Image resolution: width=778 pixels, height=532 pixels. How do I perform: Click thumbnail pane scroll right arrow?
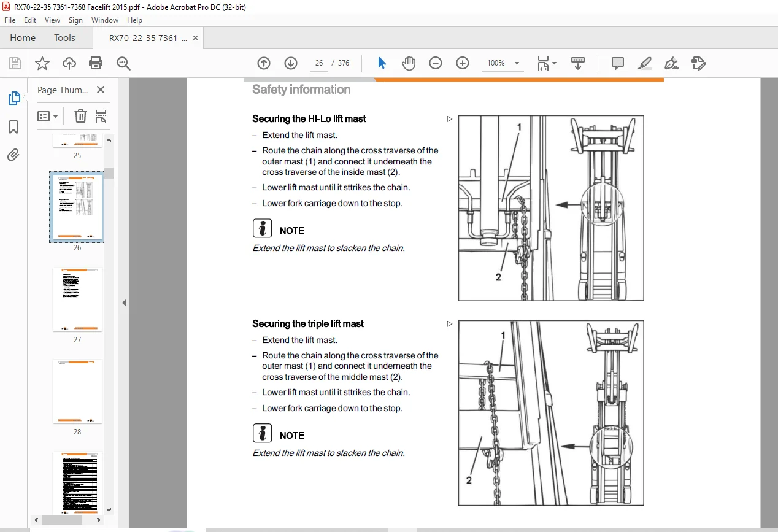(99, 520)
